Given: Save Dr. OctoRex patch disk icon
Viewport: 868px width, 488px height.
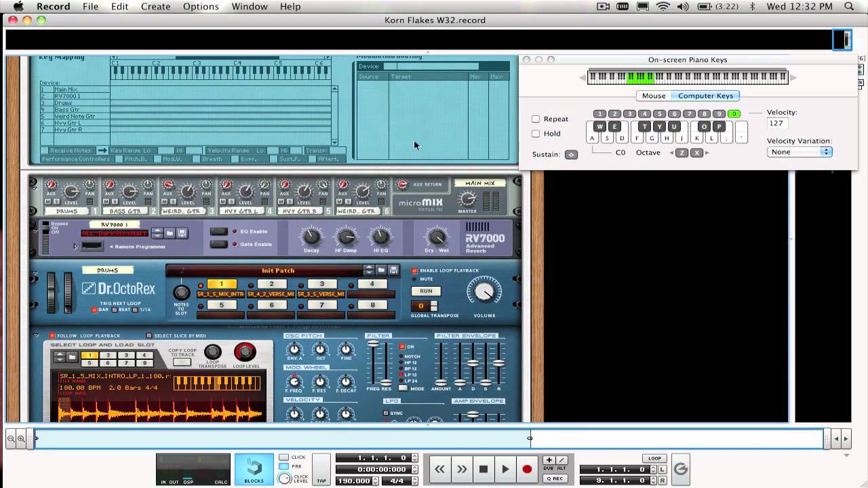Looking at the screenshot, I should [x=393, y=270].
